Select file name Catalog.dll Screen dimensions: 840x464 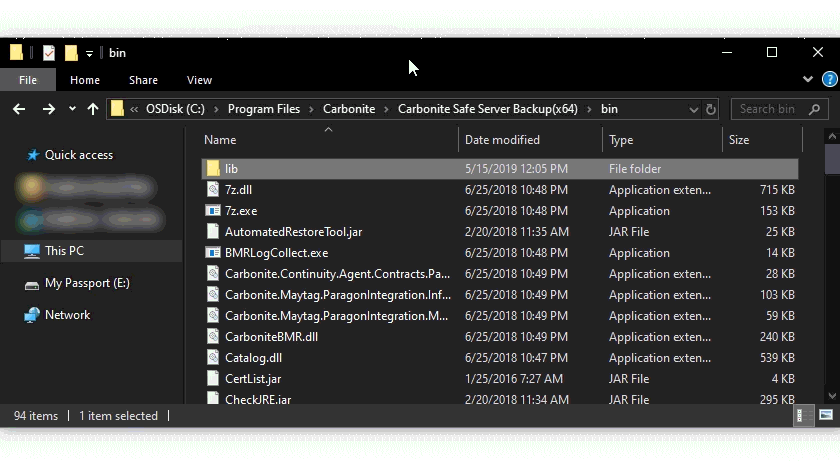[253, 357]
